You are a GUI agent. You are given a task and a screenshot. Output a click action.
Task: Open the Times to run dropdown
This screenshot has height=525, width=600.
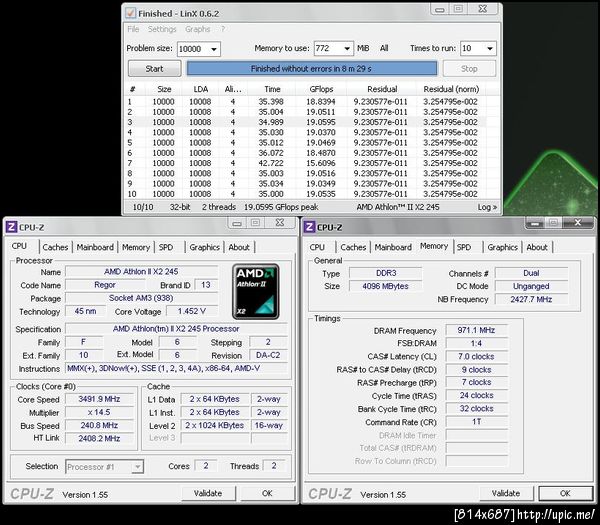click(490, 49)
